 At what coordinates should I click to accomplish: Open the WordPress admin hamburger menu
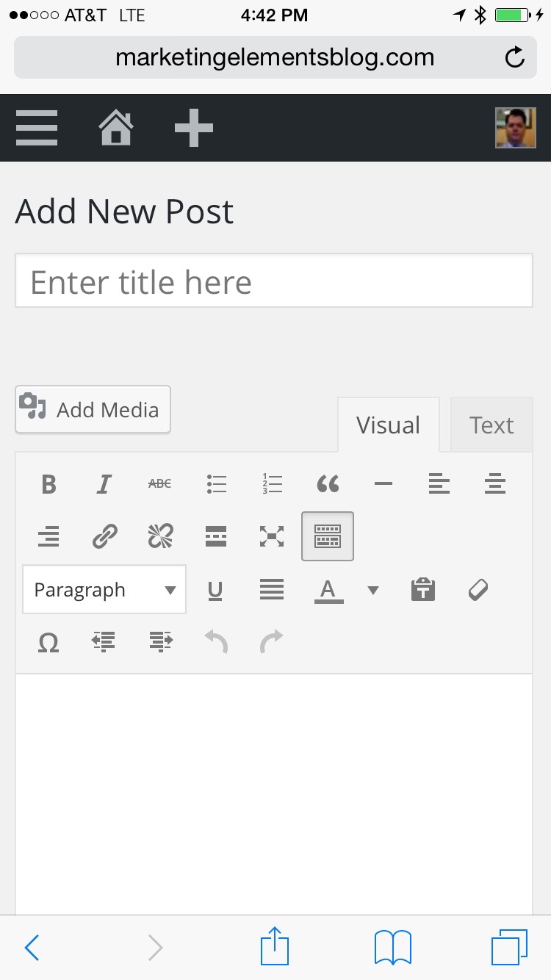(37, 128)
